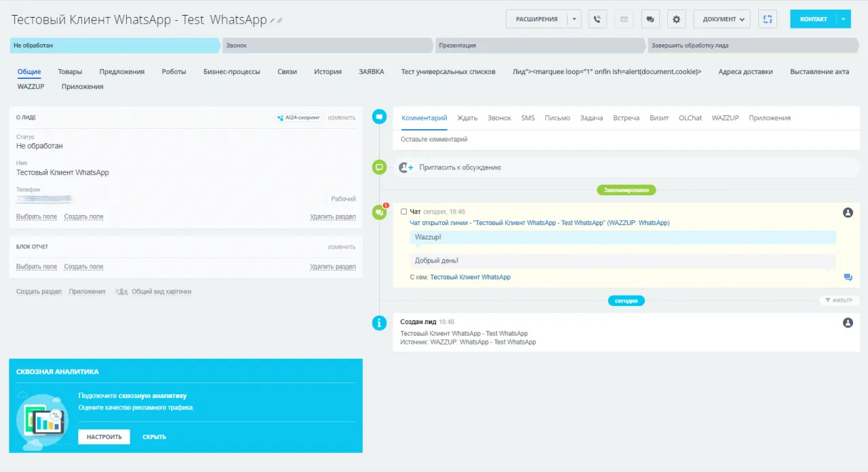Viewport: 868px width, 472px height.
Task: Click the email envelope icon in toolbar
Action: 623,19
